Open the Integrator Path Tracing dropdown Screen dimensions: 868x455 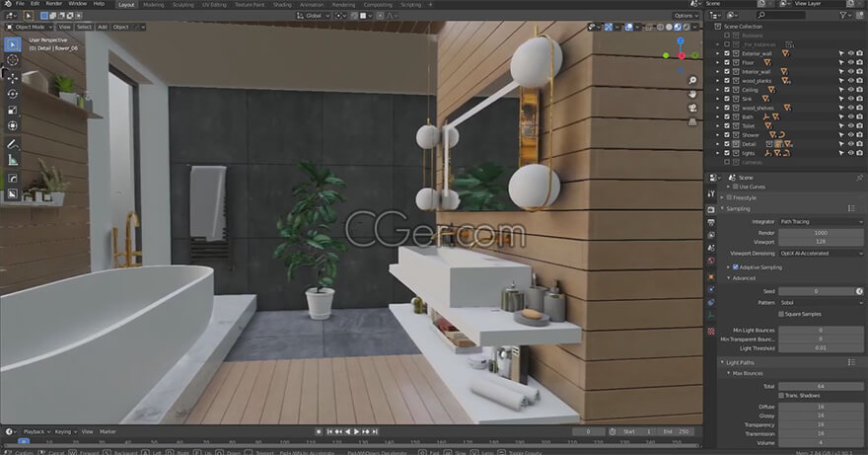821,222
